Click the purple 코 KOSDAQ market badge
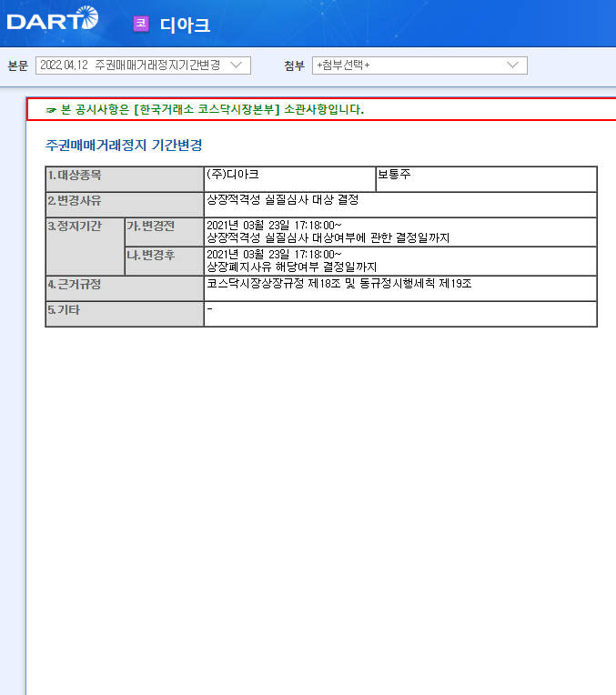This screenshot has width=616, height=695. pyautogui.click(x=141, y=24)
